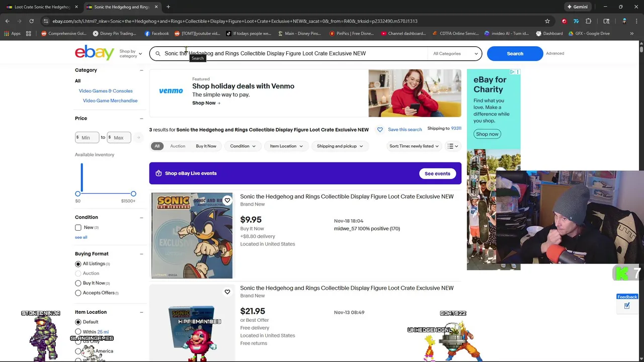Open the $9.95 Sonic figure thumbnail
644x362 pixels.
[192, 236]
